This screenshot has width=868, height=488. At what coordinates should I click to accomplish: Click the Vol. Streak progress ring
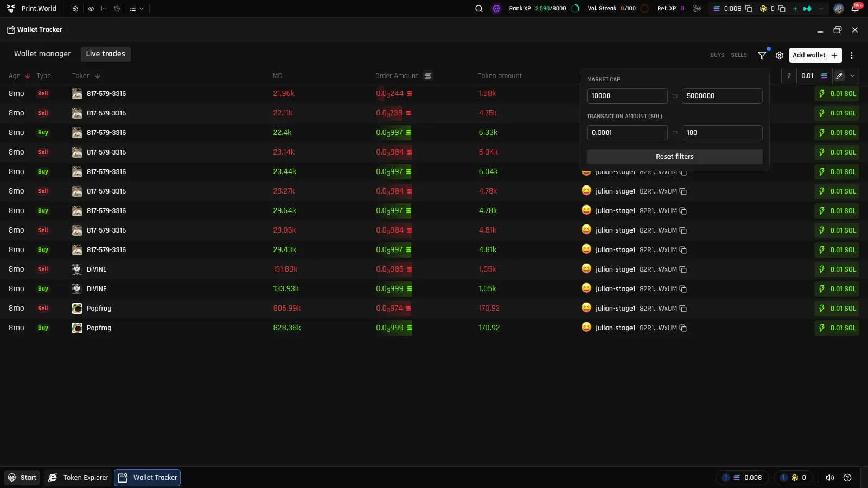pos(644,9)
